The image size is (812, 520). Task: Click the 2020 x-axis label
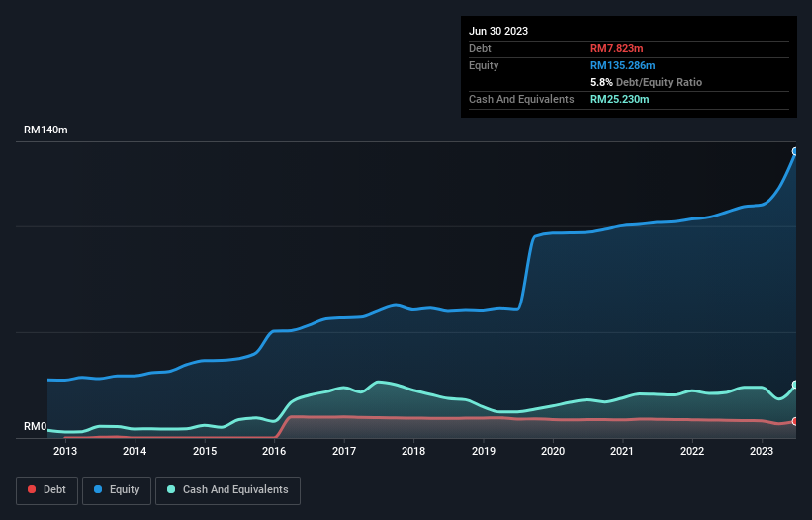tap(553, 451)
